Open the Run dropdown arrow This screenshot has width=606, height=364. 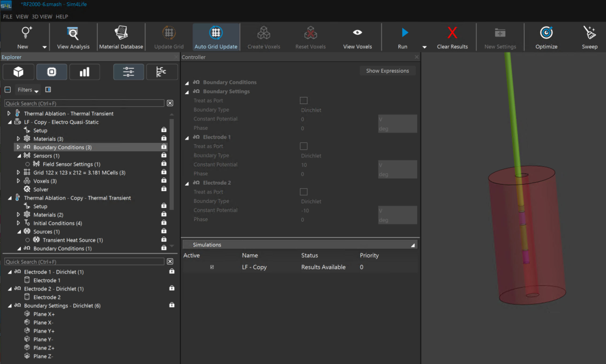[424, 47]
